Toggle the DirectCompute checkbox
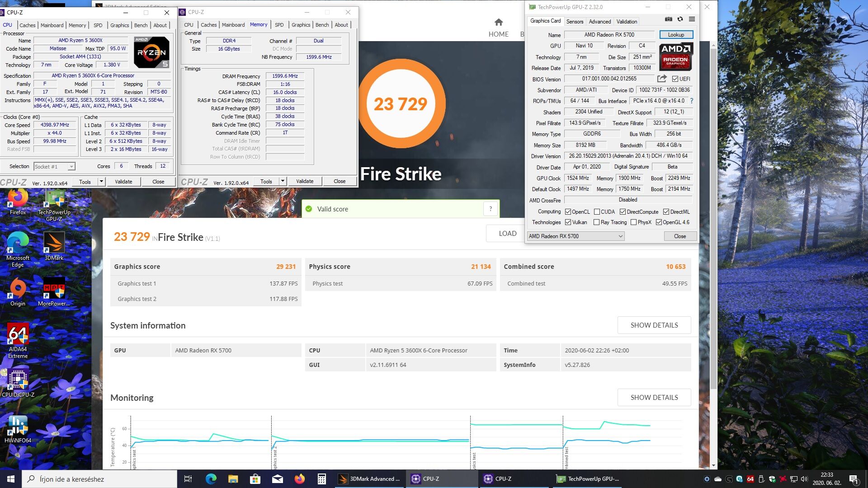 pyautogui.click(x=623, y=212)
